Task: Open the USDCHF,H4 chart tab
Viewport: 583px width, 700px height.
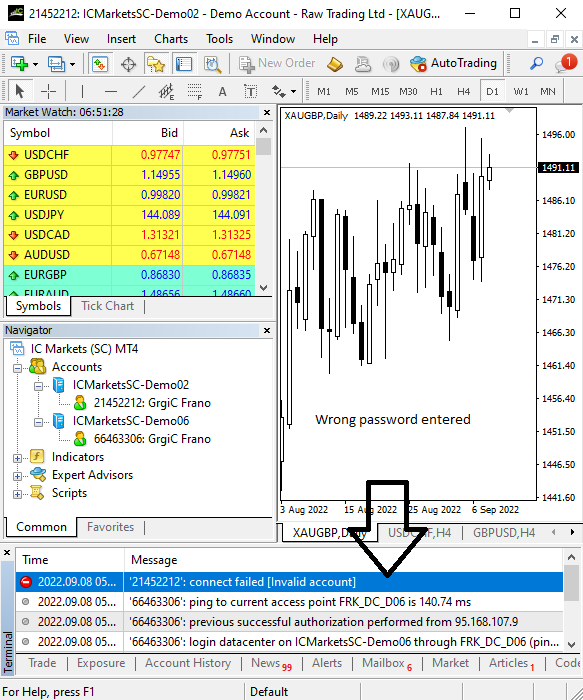Action: tap(419, 533)
